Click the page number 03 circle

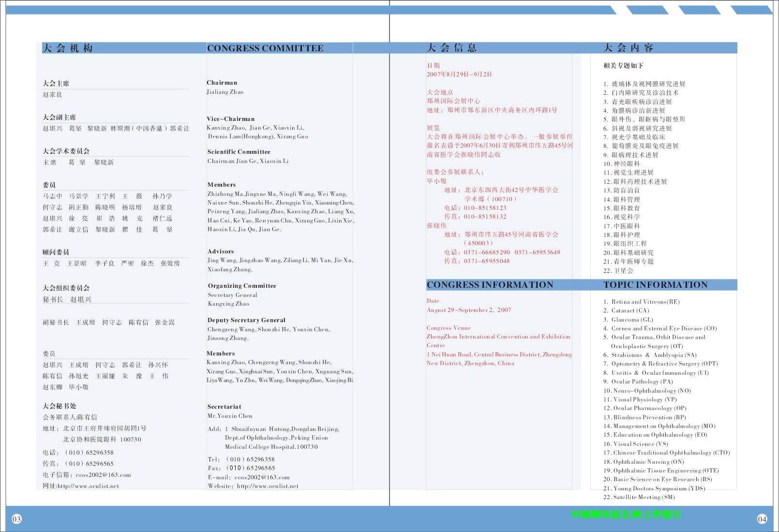coord(17,519)
